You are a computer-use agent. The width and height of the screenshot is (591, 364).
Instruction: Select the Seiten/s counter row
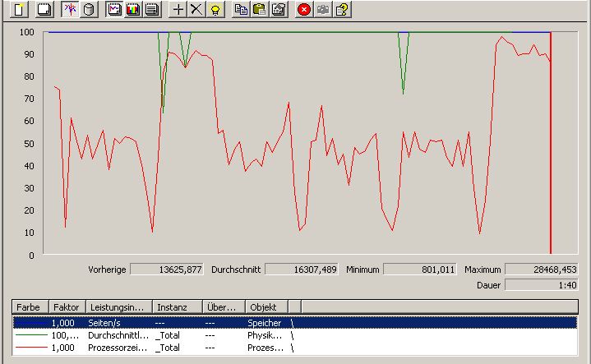295,323
